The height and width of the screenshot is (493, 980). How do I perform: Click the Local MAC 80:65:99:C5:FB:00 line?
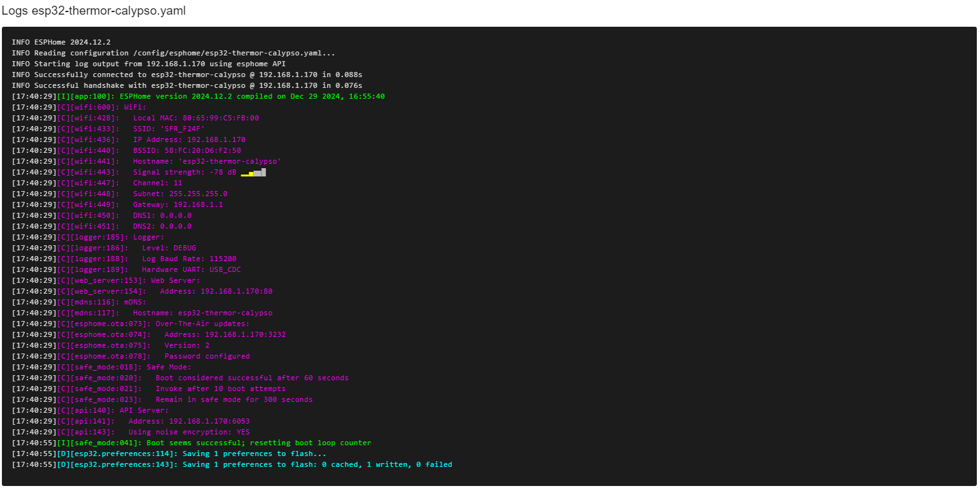(135, 118)
